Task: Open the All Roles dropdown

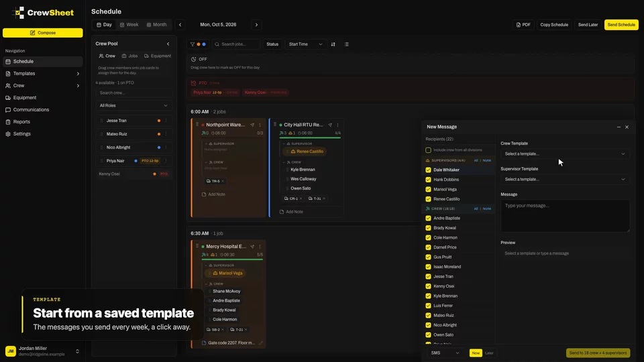Action: [134, 105]
